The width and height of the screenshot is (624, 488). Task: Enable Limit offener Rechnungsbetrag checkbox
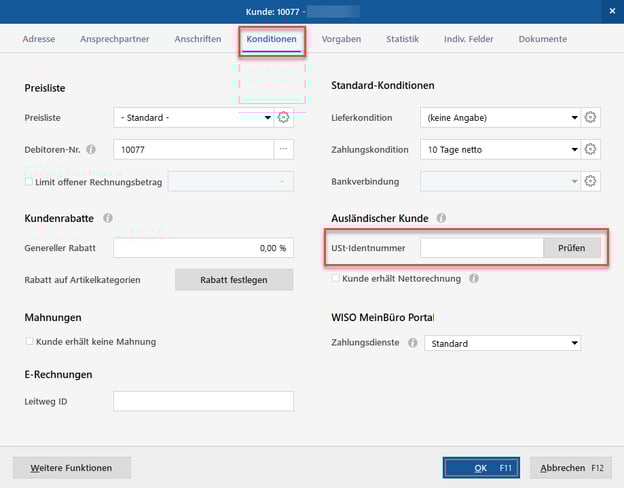pos(28,181)
